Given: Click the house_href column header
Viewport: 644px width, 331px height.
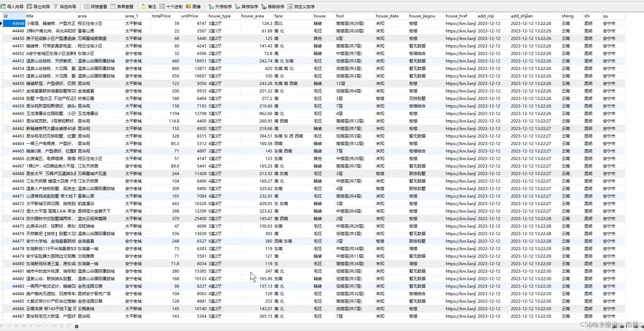Looking at the screenshot, I should (461, 16).
